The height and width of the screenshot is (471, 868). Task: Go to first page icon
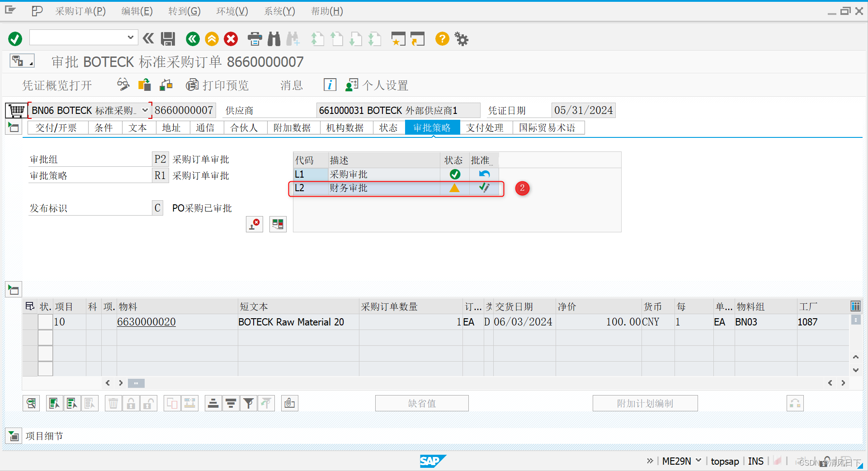[317, 39]
